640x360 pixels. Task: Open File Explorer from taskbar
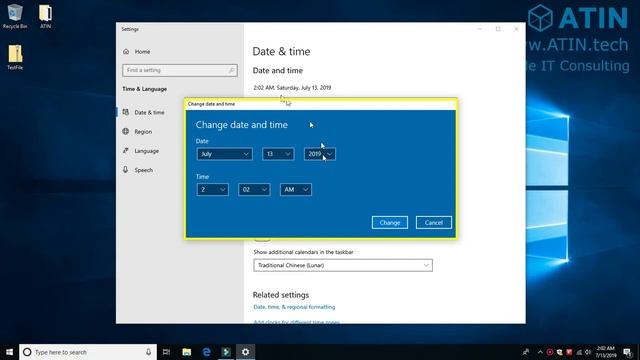(x=187, y=352)
